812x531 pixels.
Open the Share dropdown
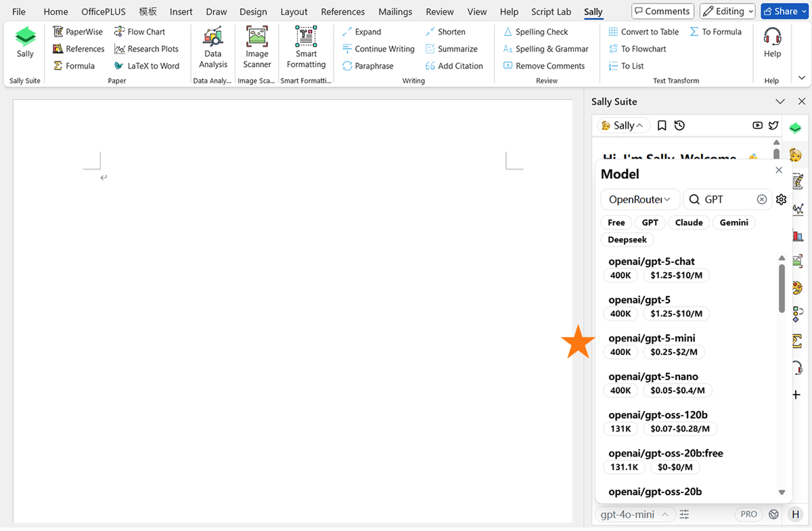coord(784,11)
